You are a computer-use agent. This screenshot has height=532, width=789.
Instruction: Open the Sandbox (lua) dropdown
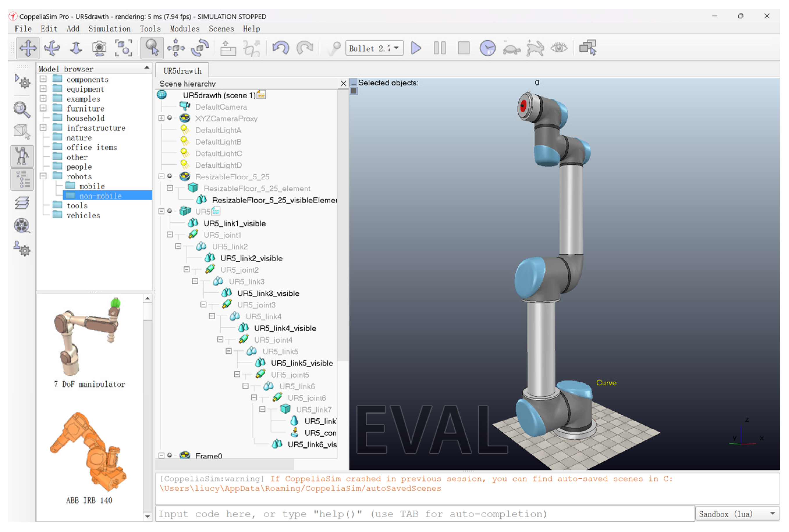pos(736,514)
